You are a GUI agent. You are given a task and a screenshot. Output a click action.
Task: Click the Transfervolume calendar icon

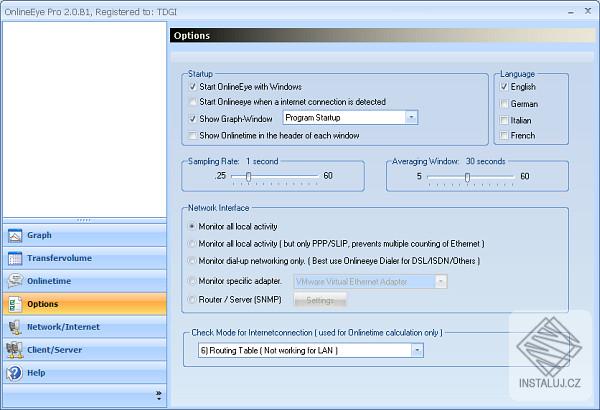(15, 258)
